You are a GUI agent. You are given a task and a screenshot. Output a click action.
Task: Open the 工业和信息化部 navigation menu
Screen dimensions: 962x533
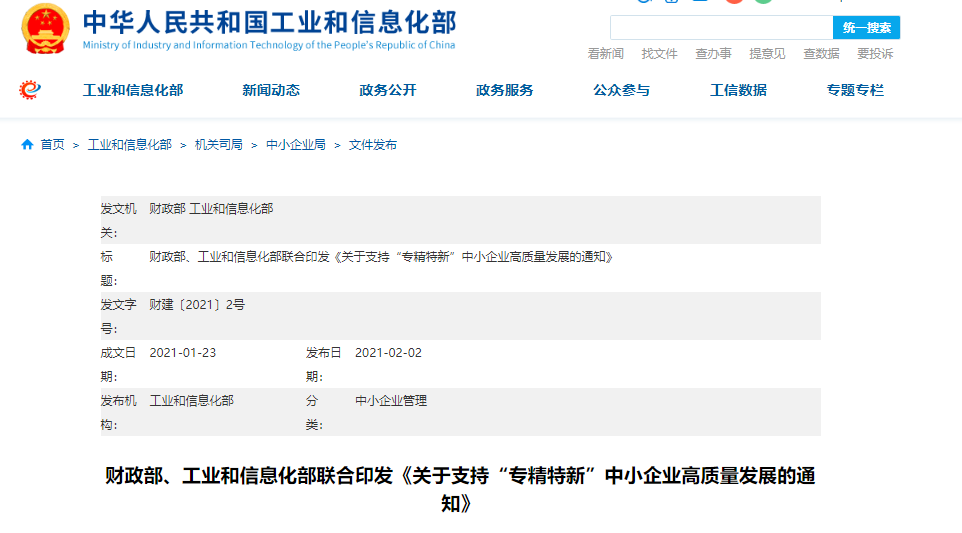click(133, 90)
